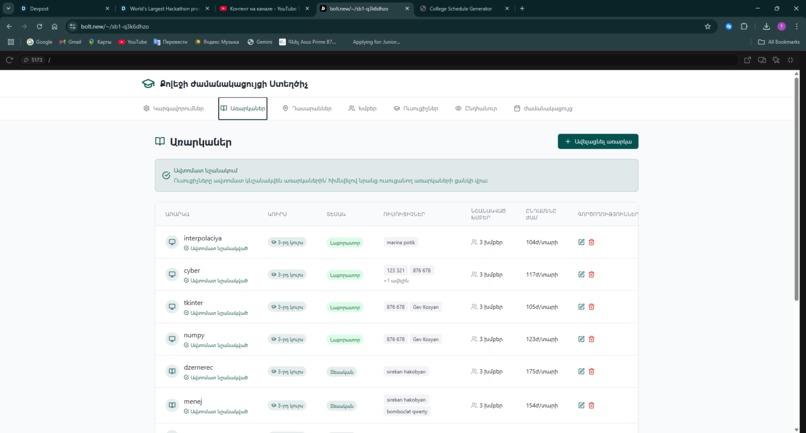Edit the cyber subject row
The image size is (806, 433).
[x=581, y=275]
